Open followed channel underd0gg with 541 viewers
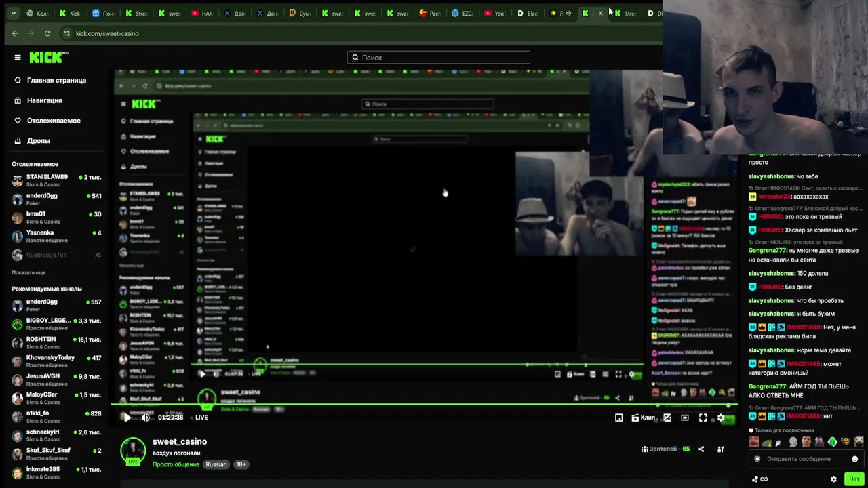 point(56,199)
